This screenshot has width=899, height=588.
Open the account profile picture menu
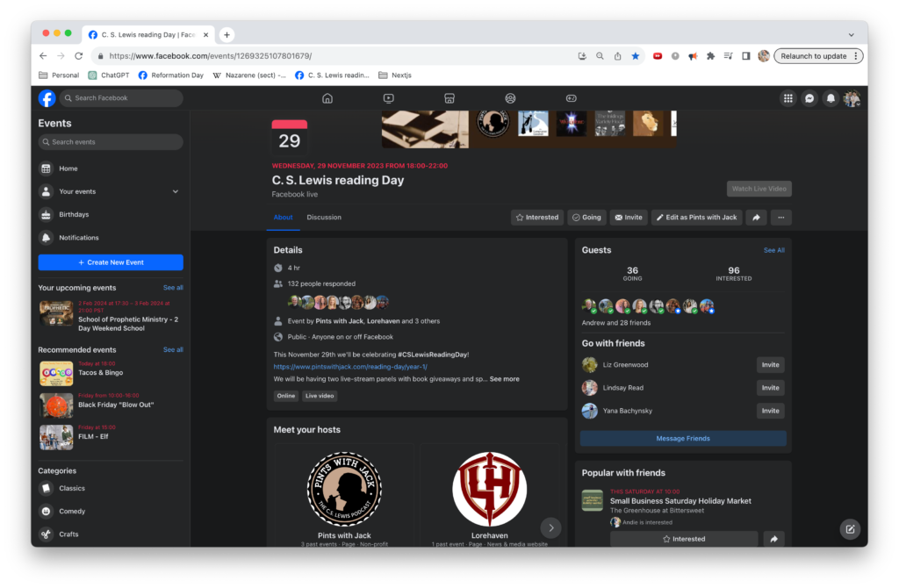pyautogui.click(x=852, y=98)
